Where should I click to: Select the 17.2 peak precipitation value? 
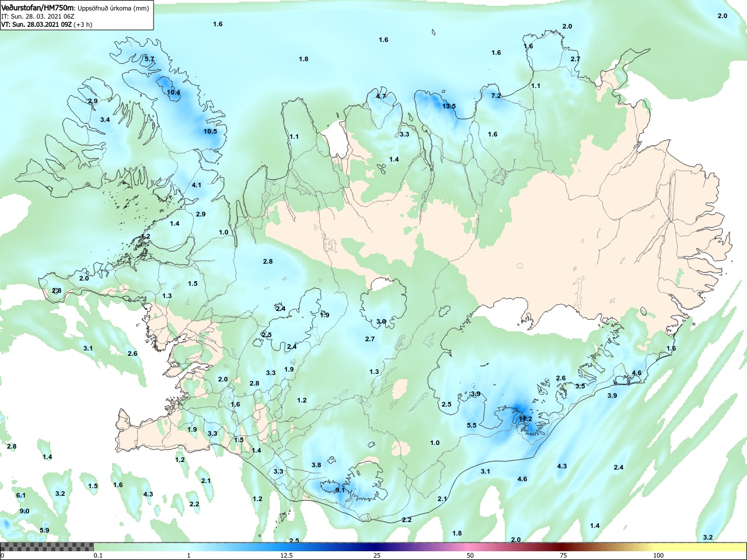(525, 419)
